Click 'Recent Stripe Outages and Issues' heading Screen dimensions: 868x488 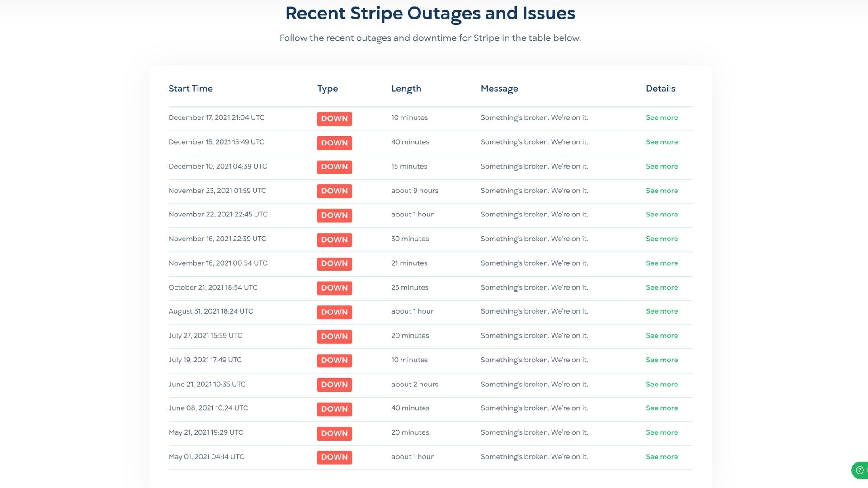coord(430,14)
